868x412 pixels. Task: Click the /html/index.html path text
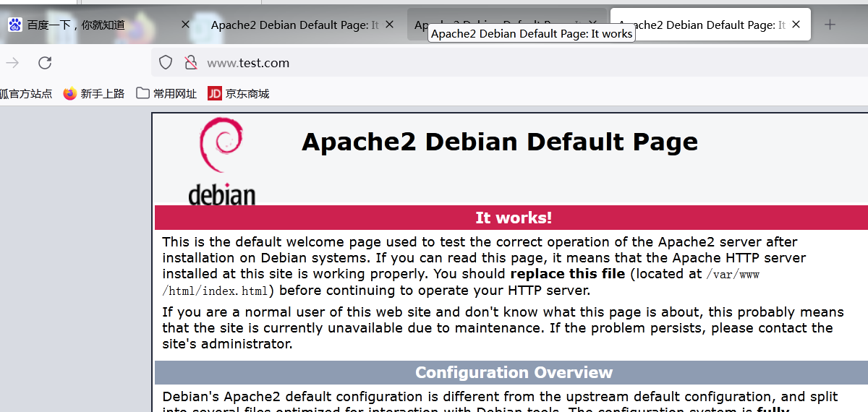pyautogui.click(x=216, y=291)
